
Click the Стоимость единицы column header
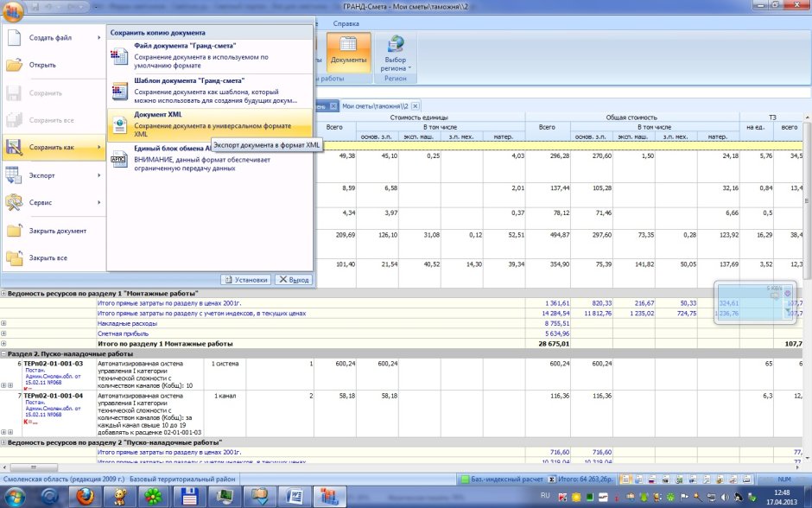(419, 117)
